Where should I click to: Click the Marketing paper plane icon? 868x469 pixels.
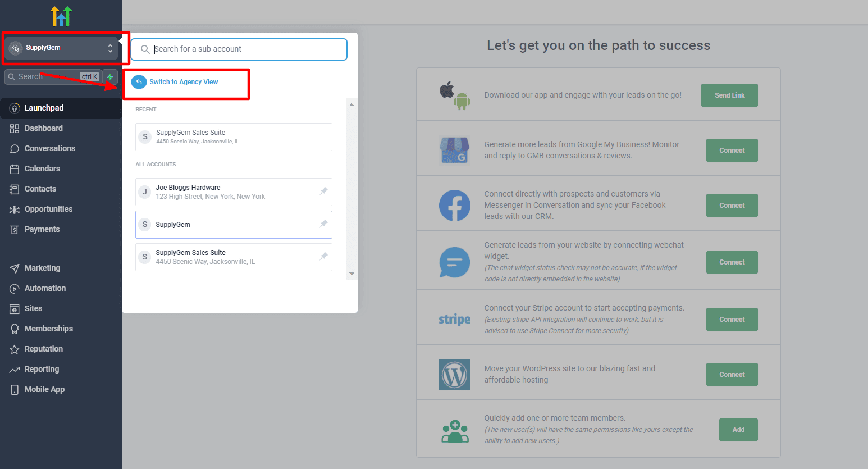tap(15, 268)
